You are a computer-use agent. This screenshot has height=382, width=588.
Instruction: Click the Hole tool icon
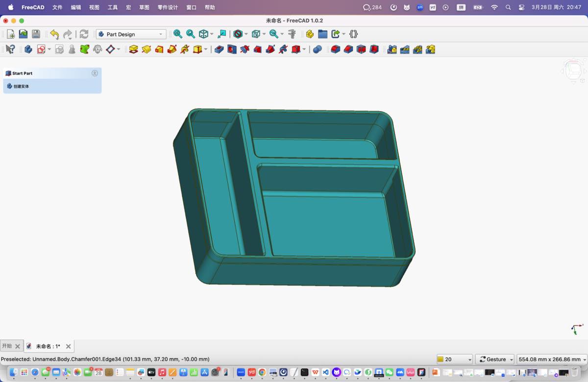(232, 49)
